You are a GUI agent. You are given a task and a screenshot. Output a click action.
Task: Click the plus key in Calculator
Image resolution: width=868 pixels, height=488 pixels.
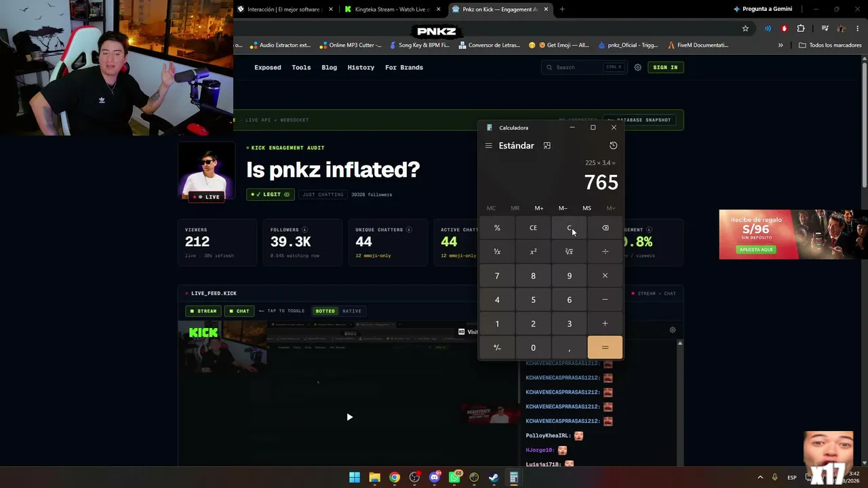605,323
